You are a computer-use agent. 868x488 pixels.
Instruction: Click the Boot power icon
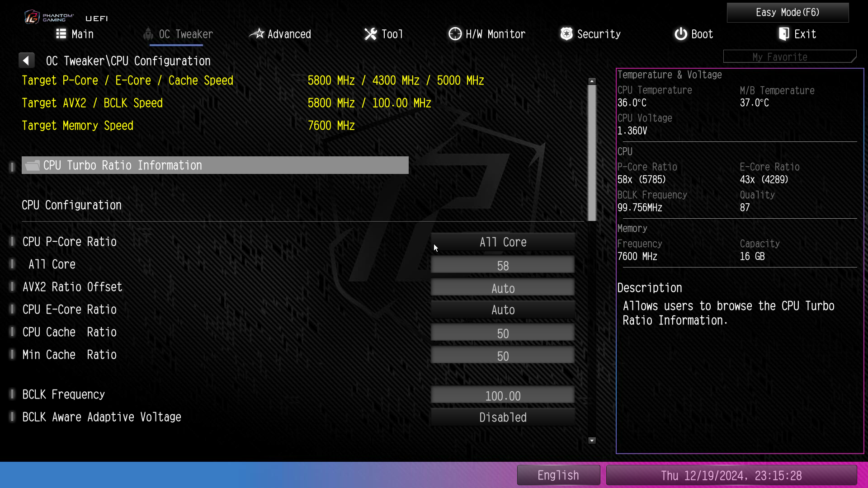pos(681,34)
